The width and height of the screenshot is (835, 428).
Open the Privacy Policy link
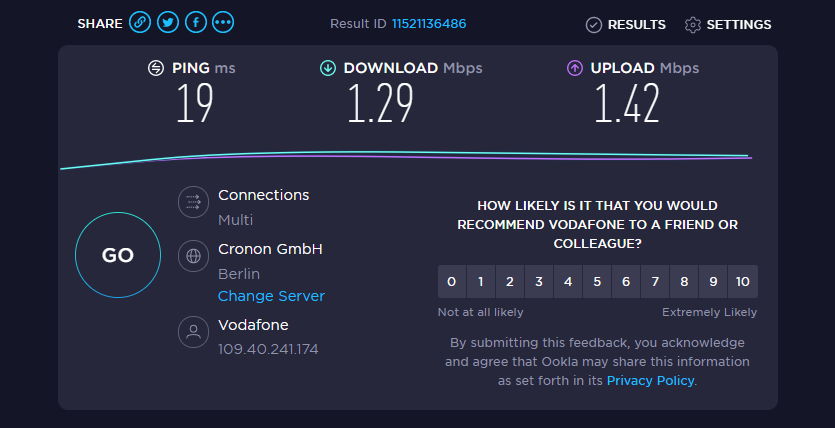(650, 381)
